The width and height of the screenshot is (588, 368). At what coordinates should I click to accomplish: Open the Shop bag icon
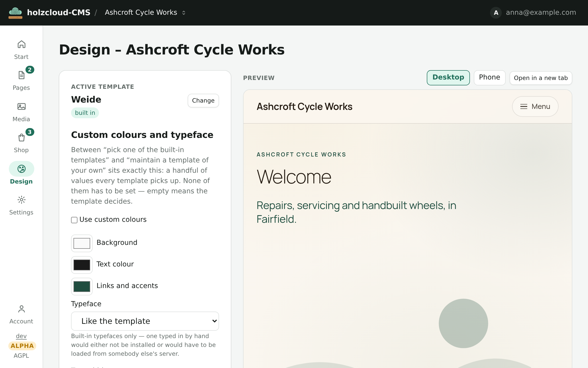pyautogui.click(x=21, y=138)
